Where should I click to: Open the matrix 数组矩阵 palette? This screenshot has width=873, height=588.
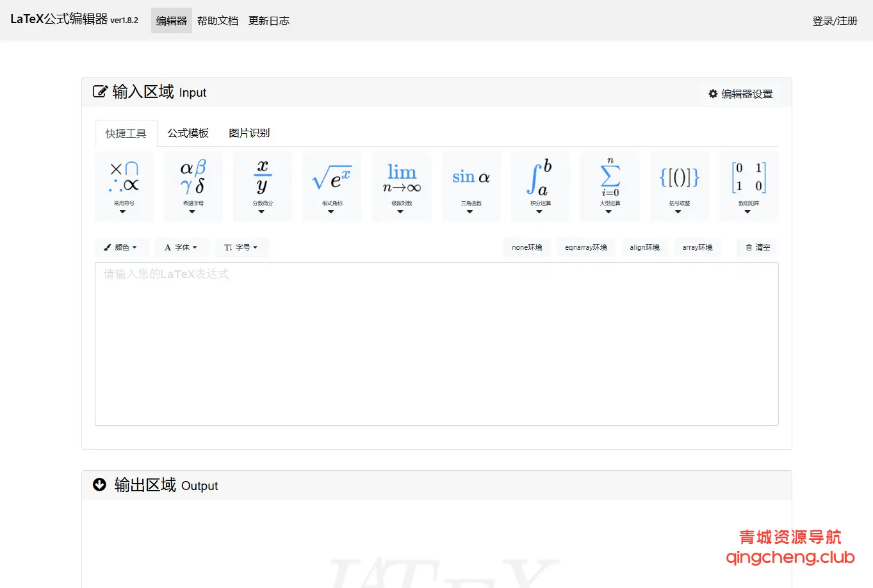[749, 186]
